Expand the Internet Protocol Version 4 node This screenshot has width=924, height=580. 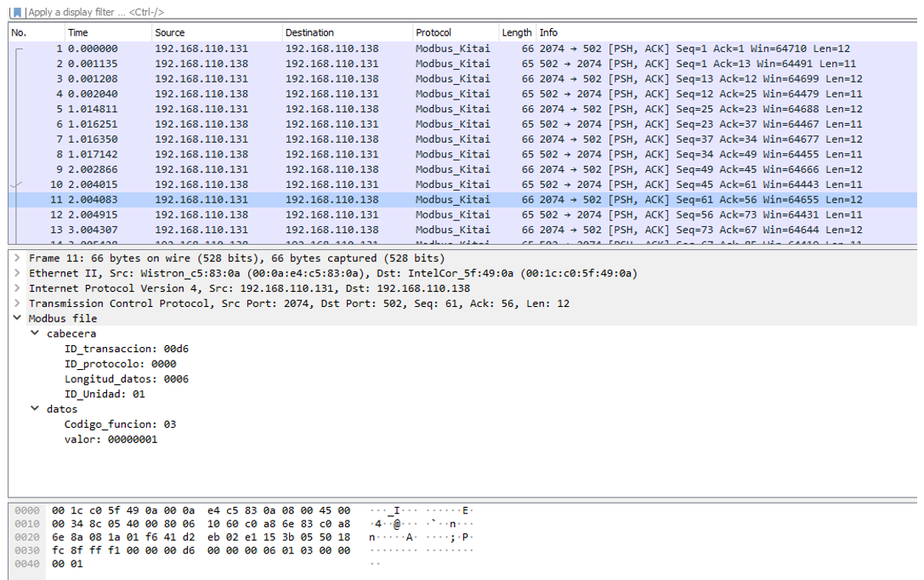click(x=17, y=289)
